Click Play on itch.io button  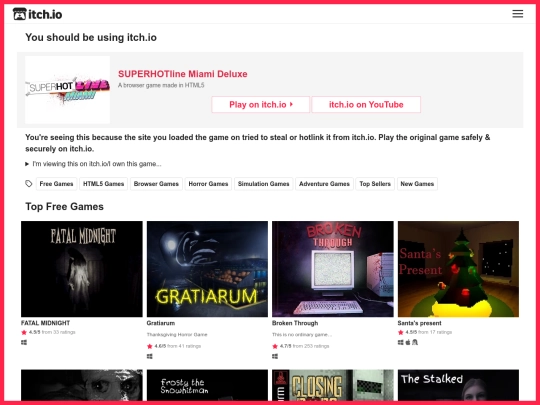click(261, 104)
